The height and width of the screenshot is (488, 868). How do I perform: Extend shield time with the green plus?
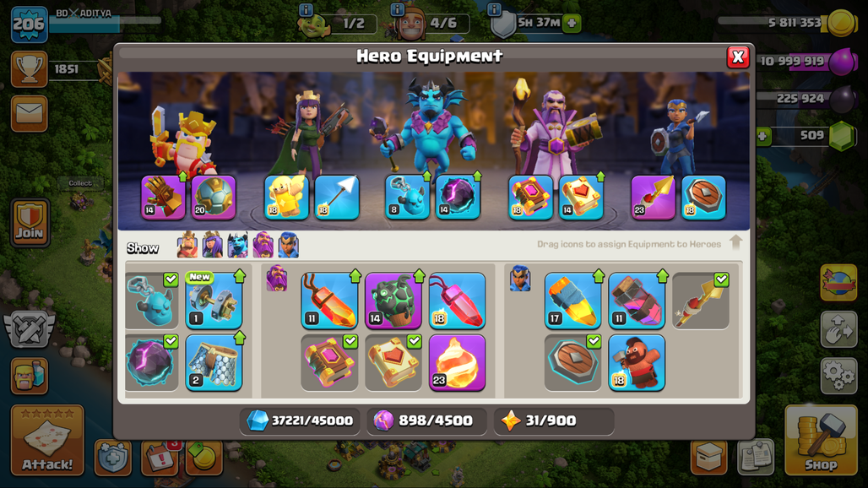(x=572, y=24)
